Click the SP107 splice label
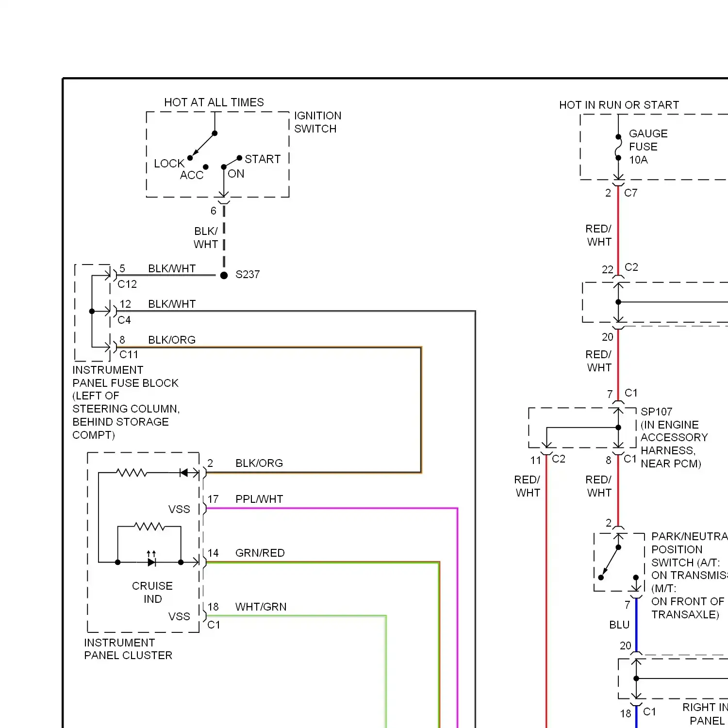Screen dimensions: 728x728 point(657,412)
